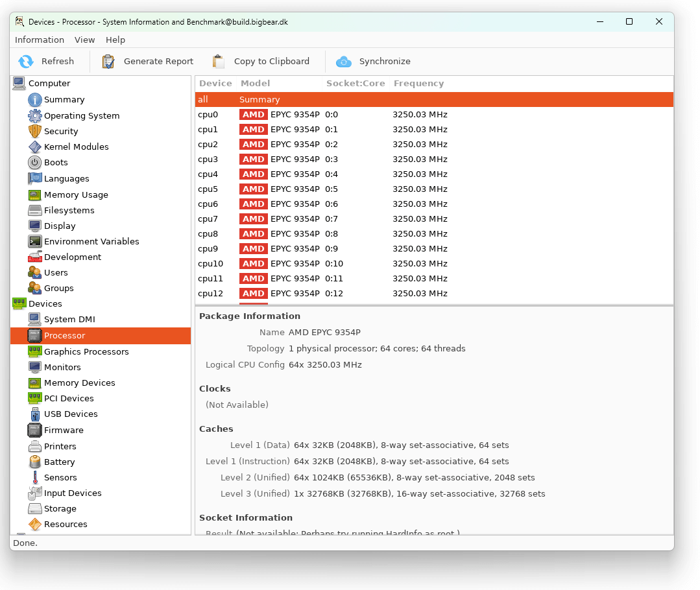Open the Monitors screen icon
The width and height of the screenshot is (700, 590).
[35, 368]
